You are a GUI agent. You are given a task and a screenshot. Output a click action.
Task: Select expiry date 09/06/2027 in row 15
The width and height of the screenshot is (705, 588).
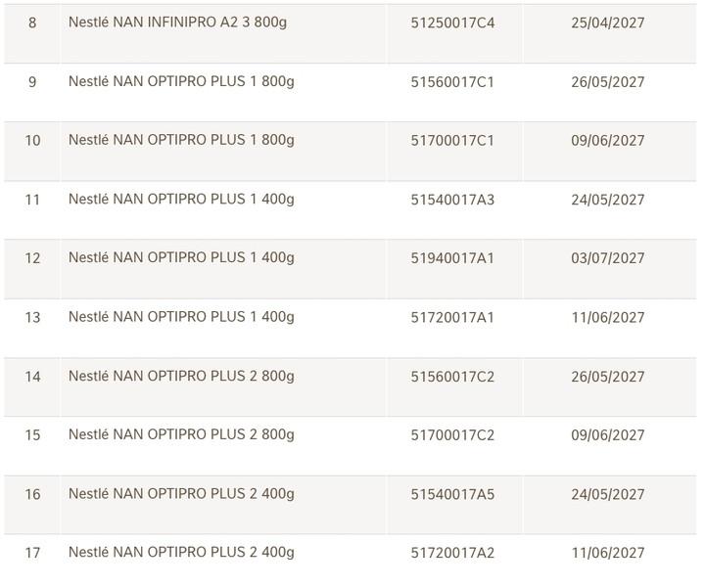point(607,435)
